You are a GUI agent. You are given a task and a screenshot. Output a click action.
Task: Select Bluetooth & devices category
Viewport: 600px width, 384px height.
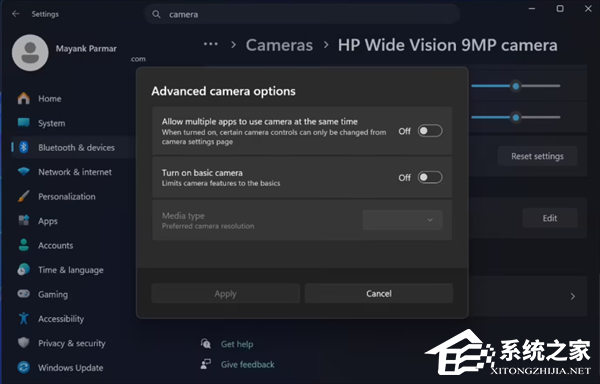73,148
